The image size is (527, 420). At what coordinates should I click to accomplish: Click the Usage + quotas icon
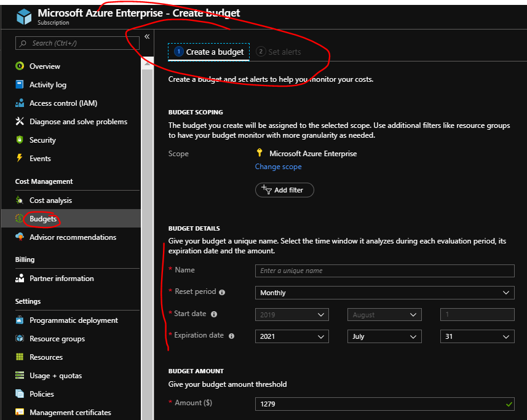coord(20,375)
